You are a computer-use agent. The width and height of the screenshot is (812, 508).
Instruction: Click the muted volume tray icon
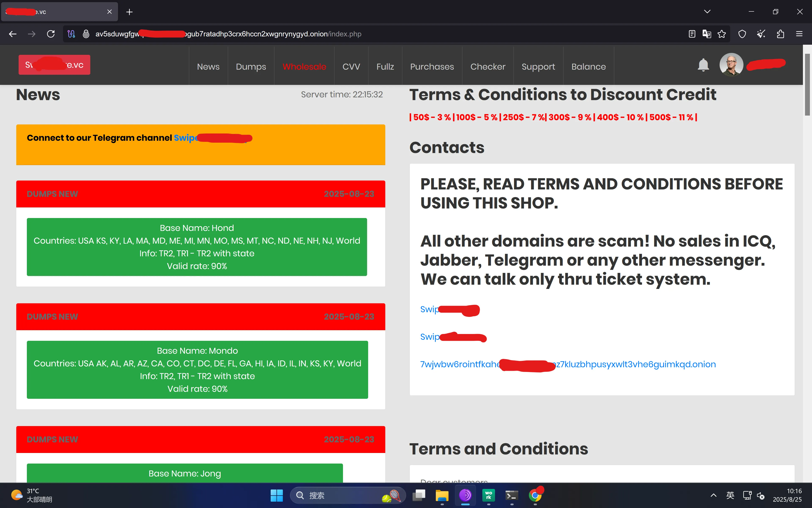pos(761,496)
